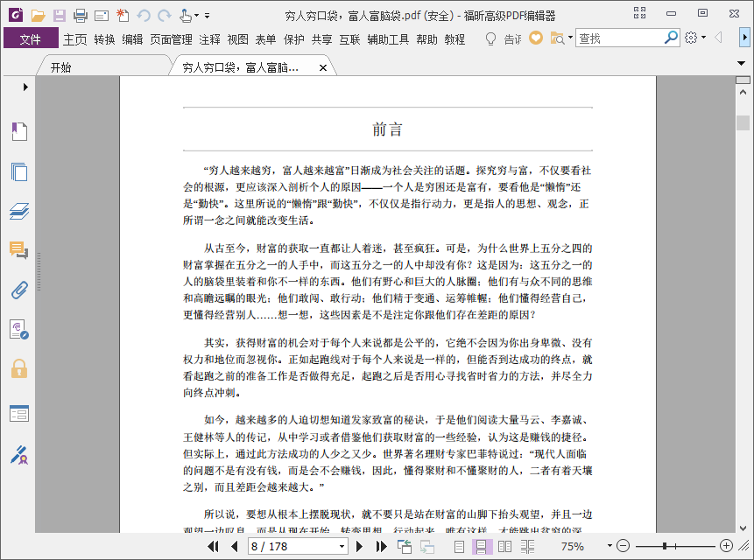Open the comments panel
This screenshot has height=560, width=754.
19,250
